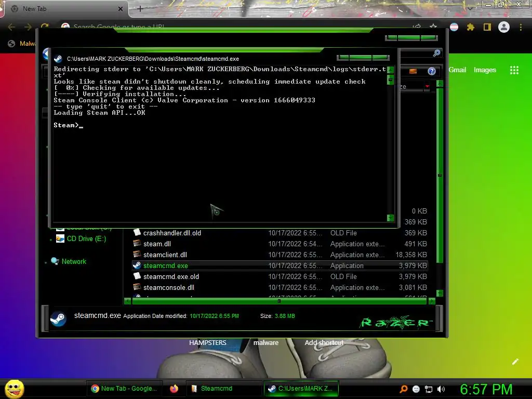Screen dimensions: 532x399
Task: Click the customize Chrome pencil icon
Action: pyautogui.click(x=515, y=362)
